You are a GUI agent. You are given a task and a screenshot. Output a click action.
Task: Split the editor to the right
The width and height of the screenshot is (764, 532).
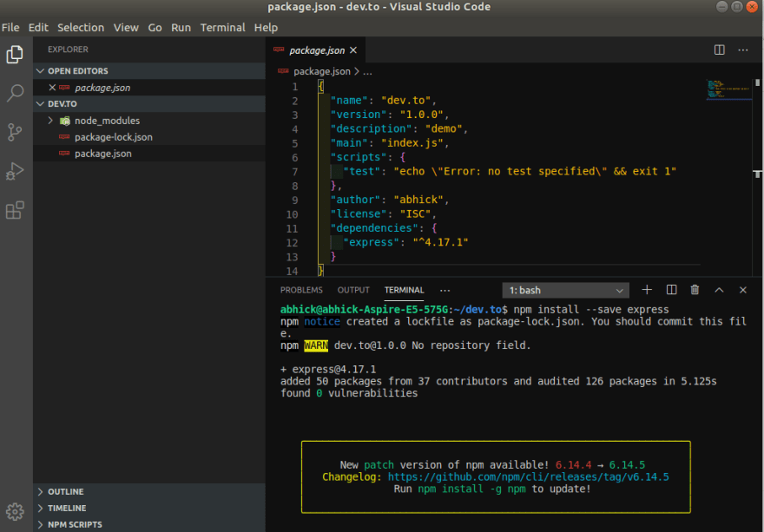point(719,49)
